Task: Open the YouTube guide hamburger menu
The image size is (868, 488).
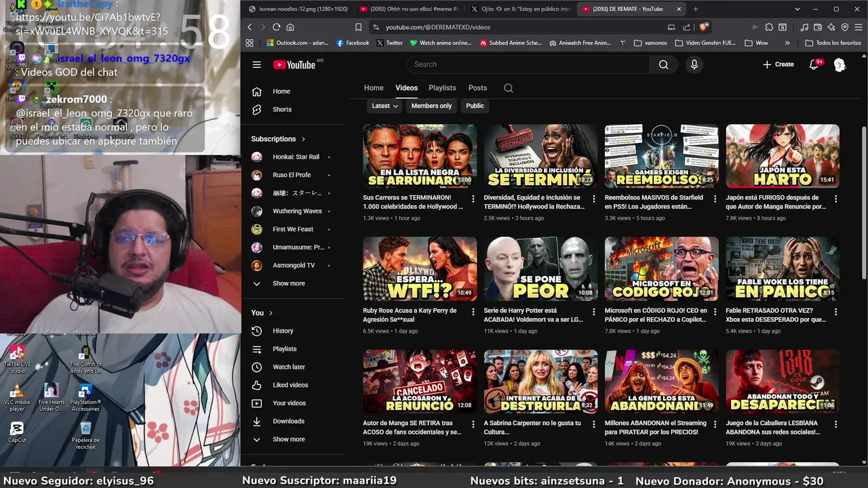Action: (256, 64)
